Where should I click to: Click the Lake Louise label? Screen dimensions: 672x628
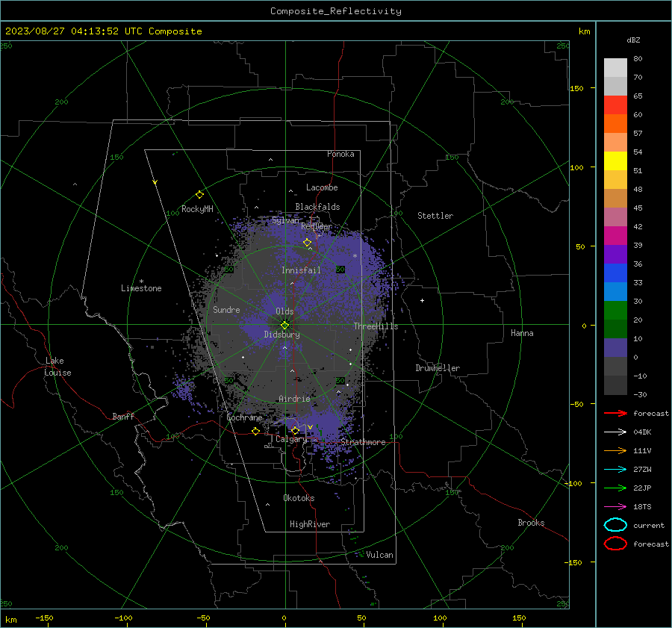point(57,367)
